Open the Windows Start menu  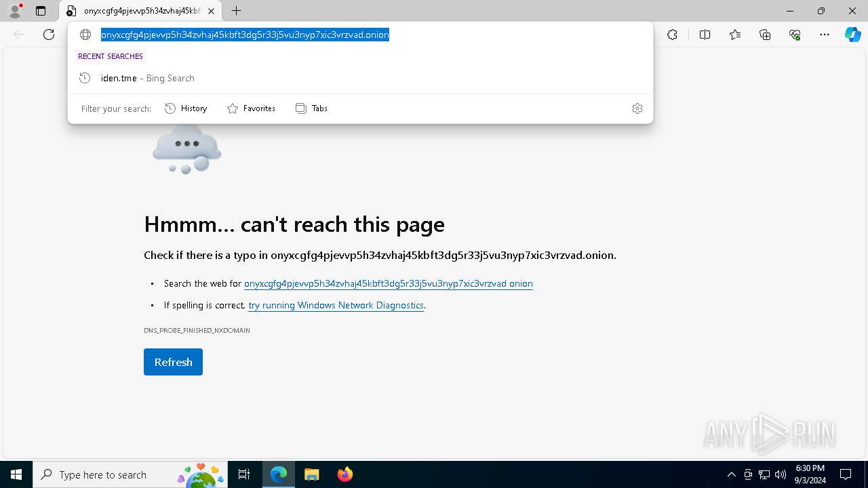(16, 474)
